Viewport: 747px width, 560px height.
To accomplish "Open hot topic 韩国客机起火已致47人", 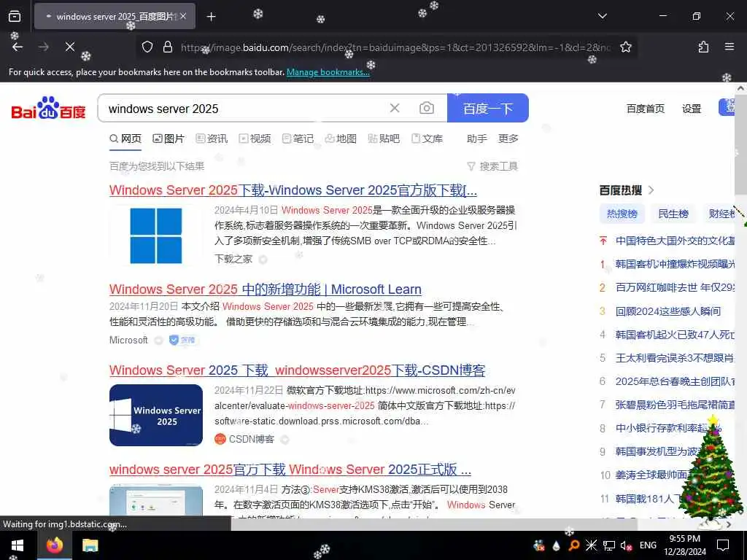I will [x=675, y=334].
